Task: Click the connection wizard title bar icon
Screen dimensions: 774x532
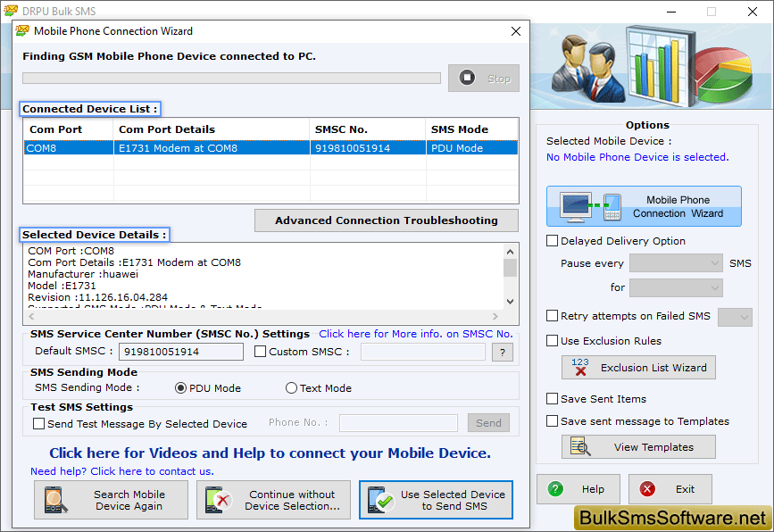Action: tap(22, 30)
